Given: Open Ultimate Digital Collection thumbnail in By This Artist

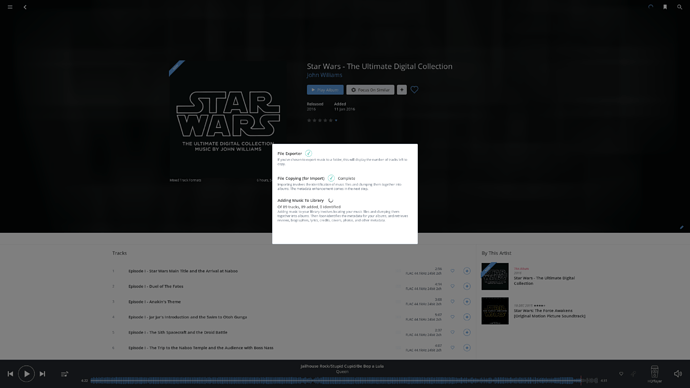Looking at the screenshot, I should coord(495,276).
